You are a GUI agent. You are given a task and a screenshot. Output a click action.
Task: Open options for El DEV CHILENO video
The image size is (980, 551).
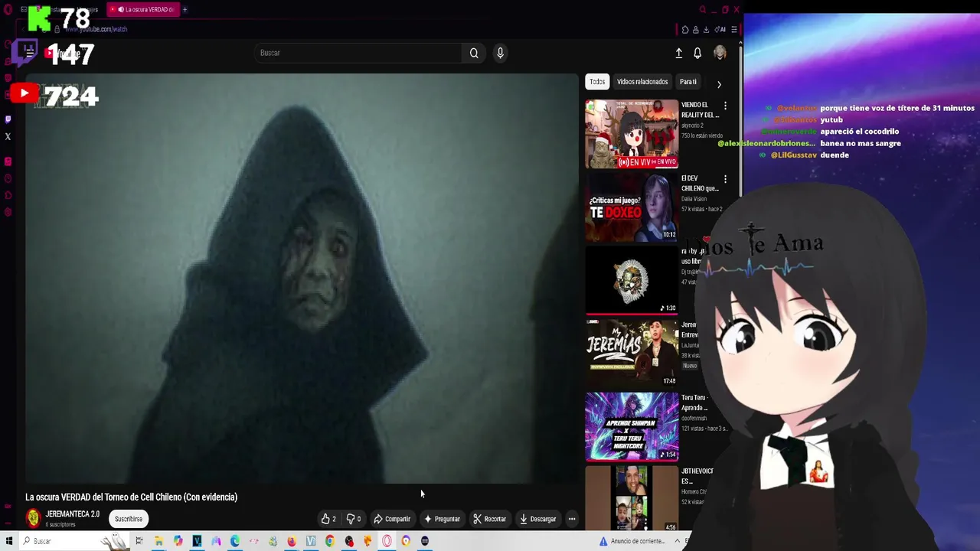pos(725,179)
